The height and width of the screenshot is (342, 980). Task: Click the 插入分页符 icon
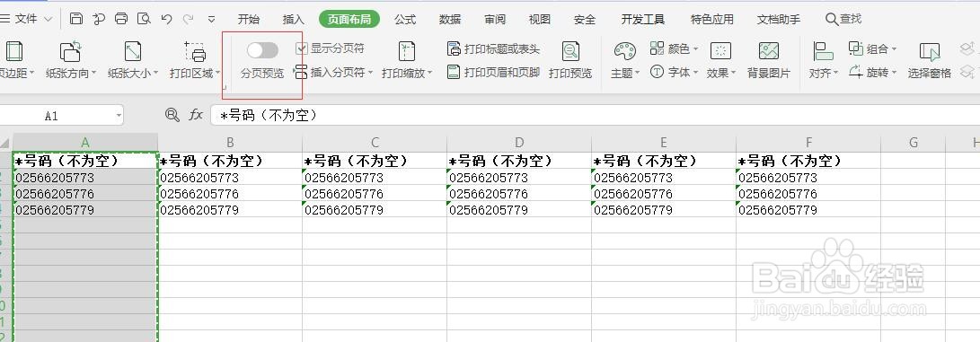[301, 73]
